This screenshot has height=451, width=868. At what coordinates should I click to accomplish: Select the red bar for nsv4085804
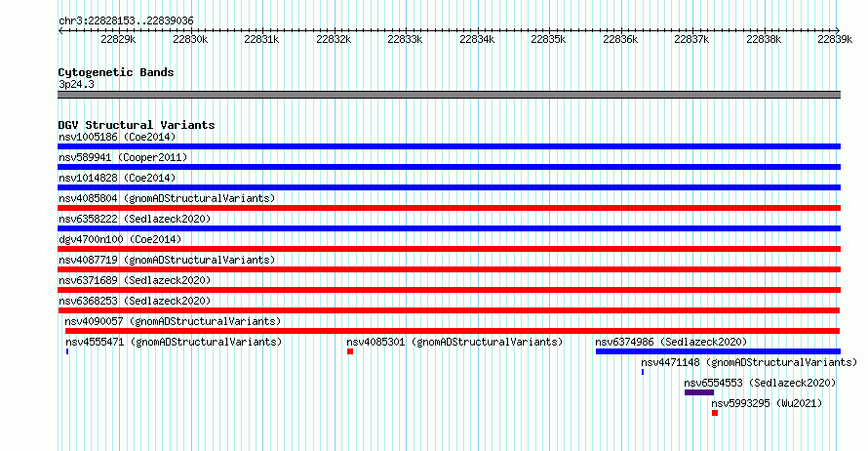pyautogui.click(x=449, y=208)
